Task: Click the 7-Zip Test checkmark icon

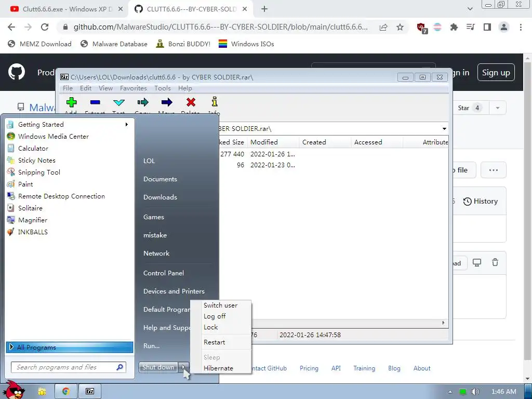Action: click(x=119, y=102)
